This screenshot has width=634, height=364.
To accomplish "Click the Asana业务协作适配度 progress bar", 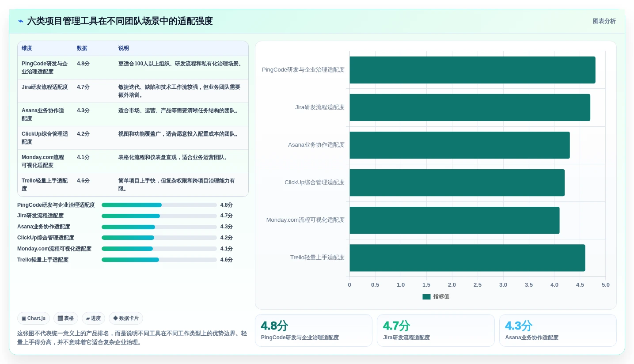I will pos(159,227).
